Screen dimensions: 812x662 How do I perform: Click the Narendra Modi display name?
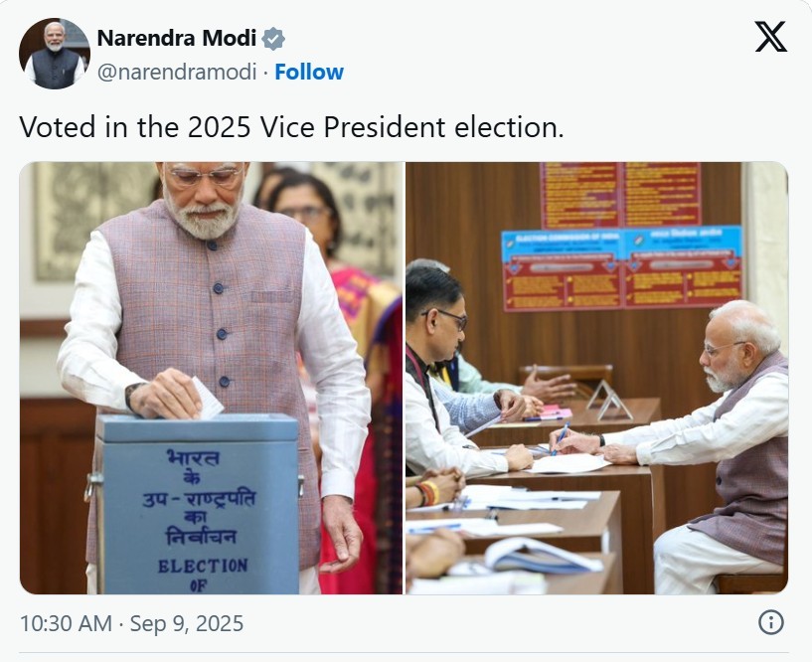(x=176, y=39)
